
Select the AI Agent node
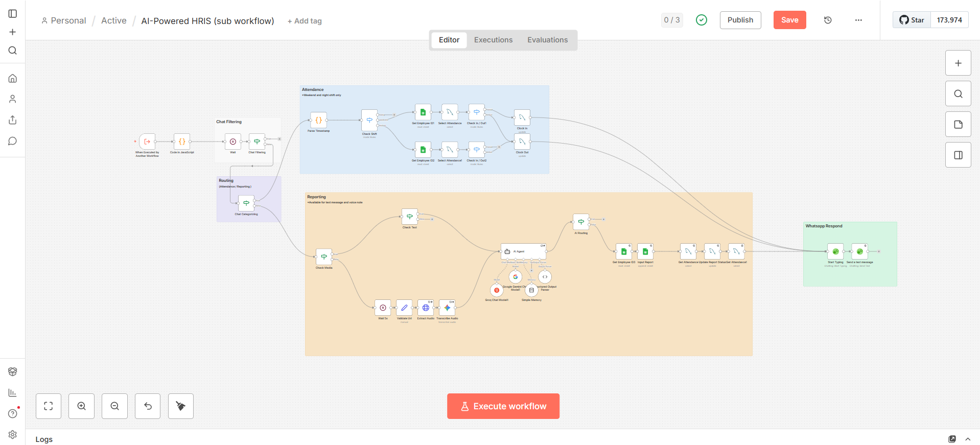click(524, 251)
